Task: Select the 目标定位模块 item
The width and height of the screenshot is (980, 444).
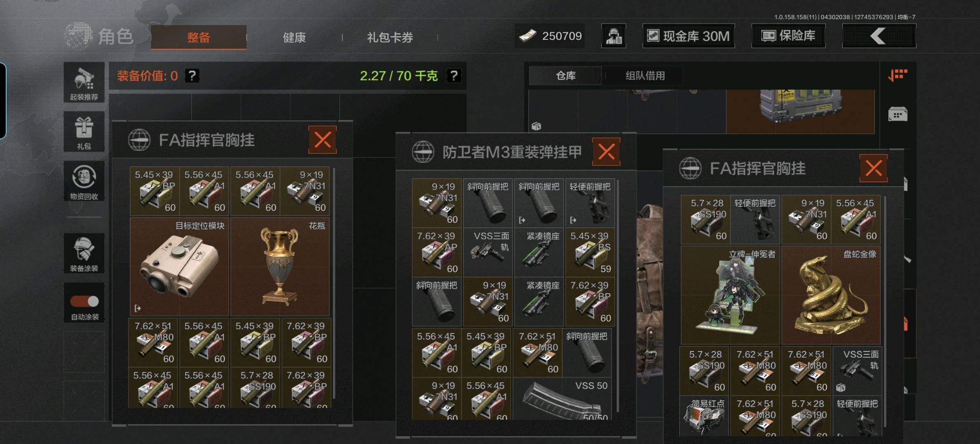Action: coord(179,267)
